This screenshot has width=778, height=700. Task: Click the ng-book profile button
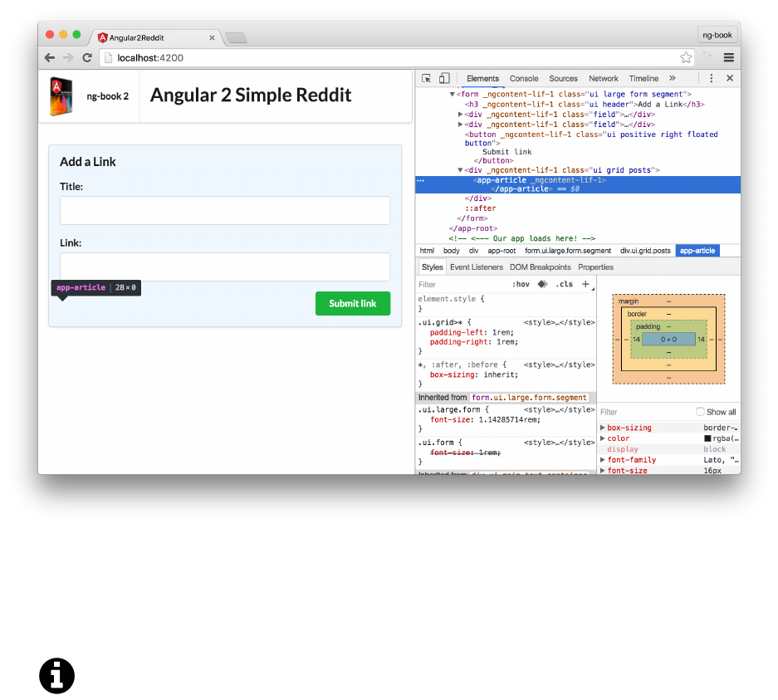pyautogui.click(x=717, y=35)
